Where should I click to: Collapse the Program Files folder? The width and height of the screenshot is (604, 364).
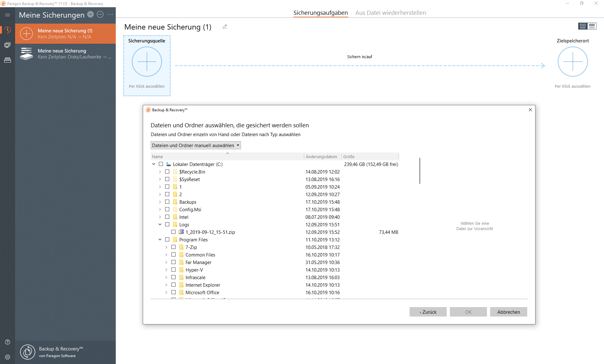[160, 240]
